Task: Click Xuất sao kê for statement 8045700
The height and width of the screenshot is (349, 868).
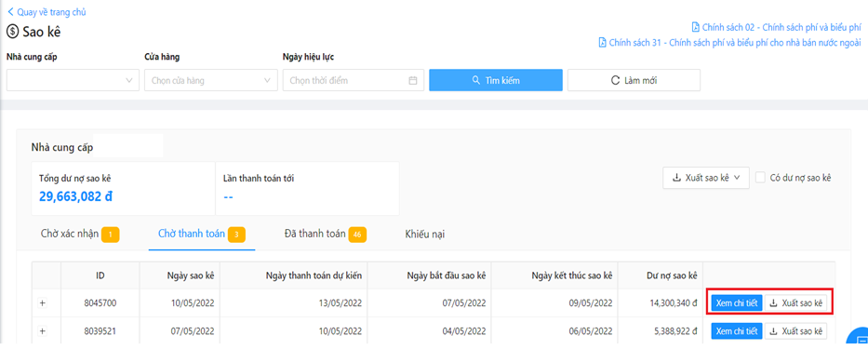Action: click(795, 303)
